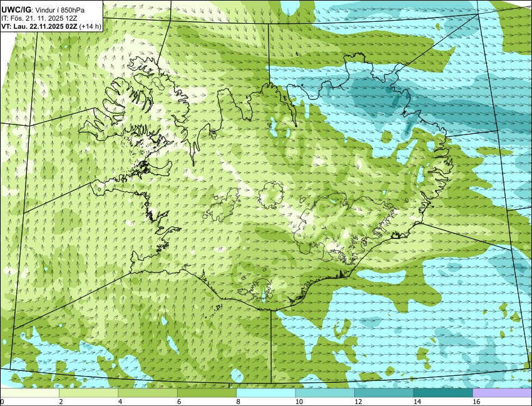Click the 'UWC/IG' title text
Image resolution: width=532 pixels, height=406 pixels.
pyautogui.click(x=16, y=10)
